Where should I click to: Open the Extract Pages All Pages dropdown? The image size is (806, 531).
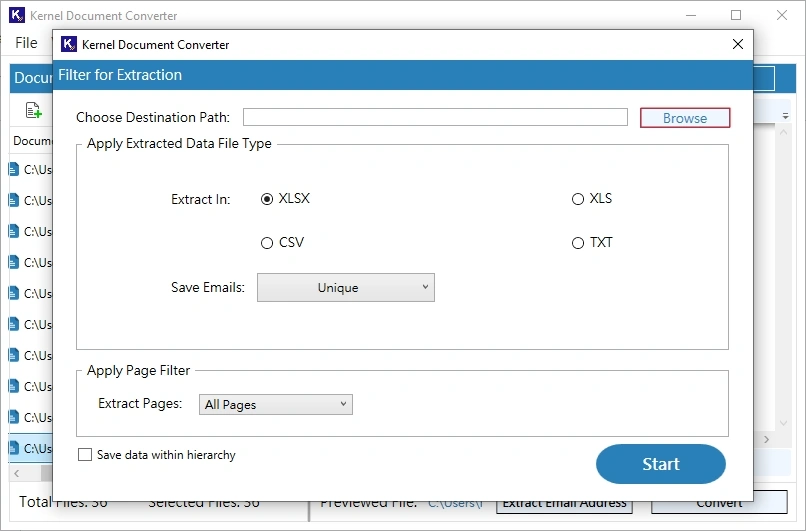pyautogui.click(x=276, y=405)
